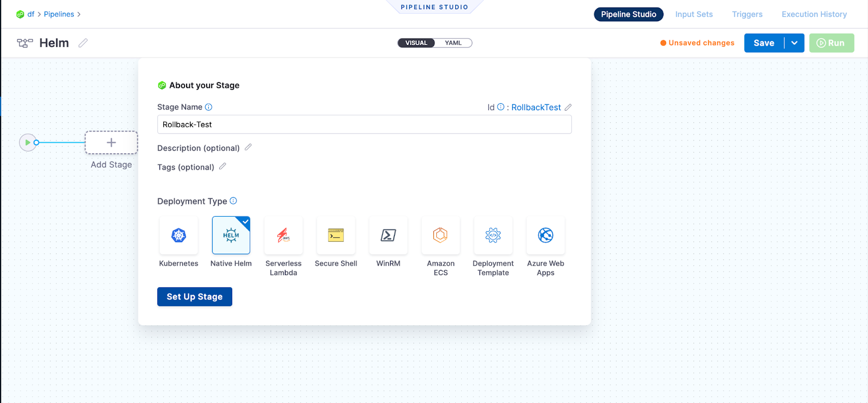Show Id info tooltip icon

[x=501, y=107]
